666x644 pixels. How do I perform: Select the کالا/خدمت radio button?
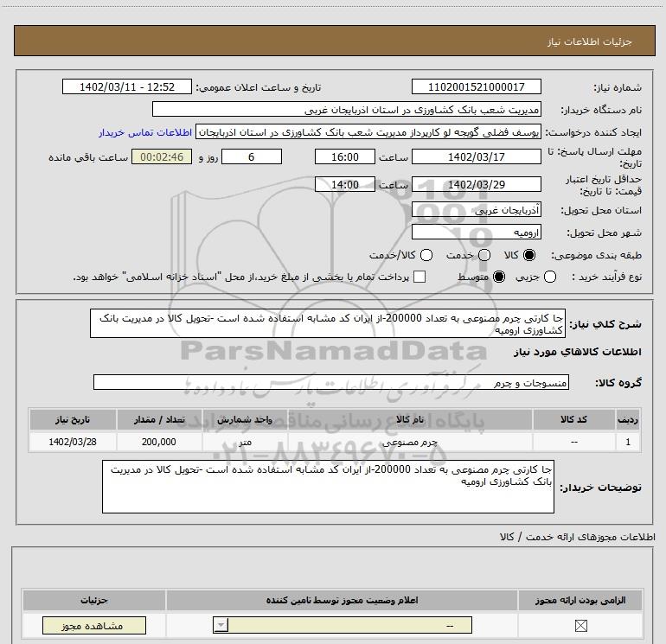[x=426, y=255]
